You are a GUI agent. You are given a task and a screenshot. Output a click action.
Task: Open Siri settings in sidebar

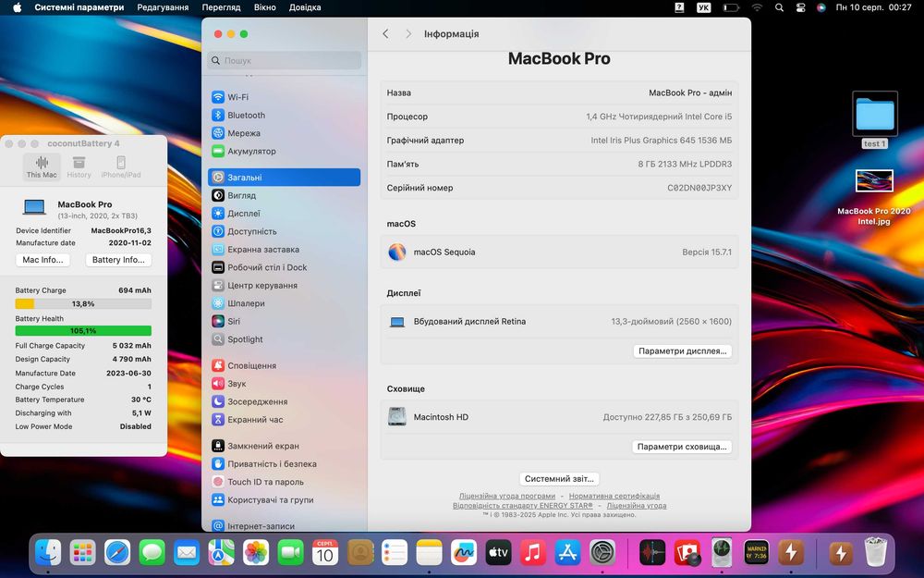(x=284, y=322)
